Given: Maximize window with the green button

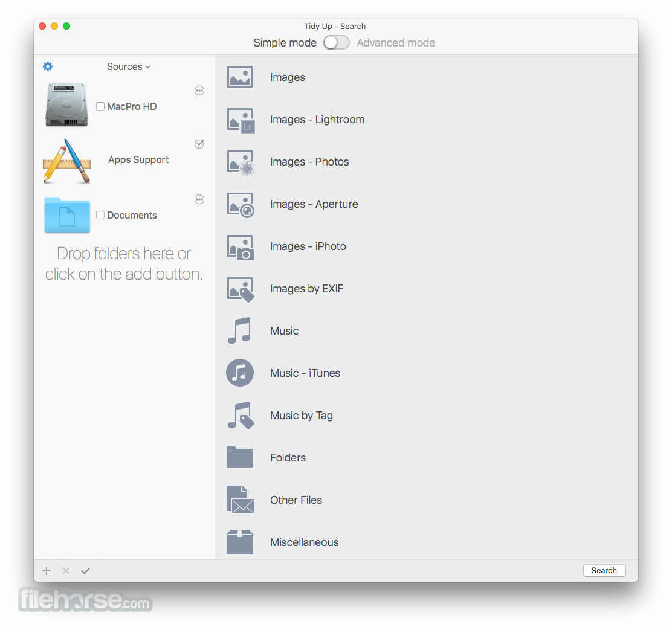Looking at the screenshot, I should tap(66, 26).
